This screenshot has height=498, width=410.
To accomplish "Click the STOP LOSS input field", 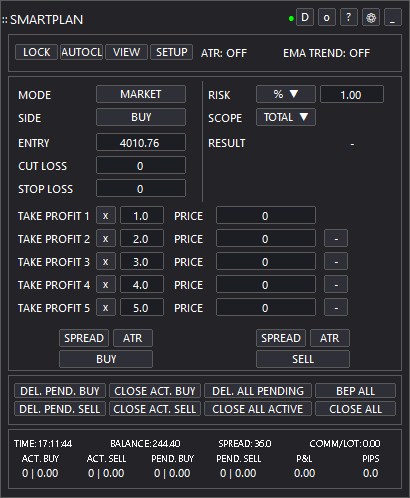I will pos(141,188).
